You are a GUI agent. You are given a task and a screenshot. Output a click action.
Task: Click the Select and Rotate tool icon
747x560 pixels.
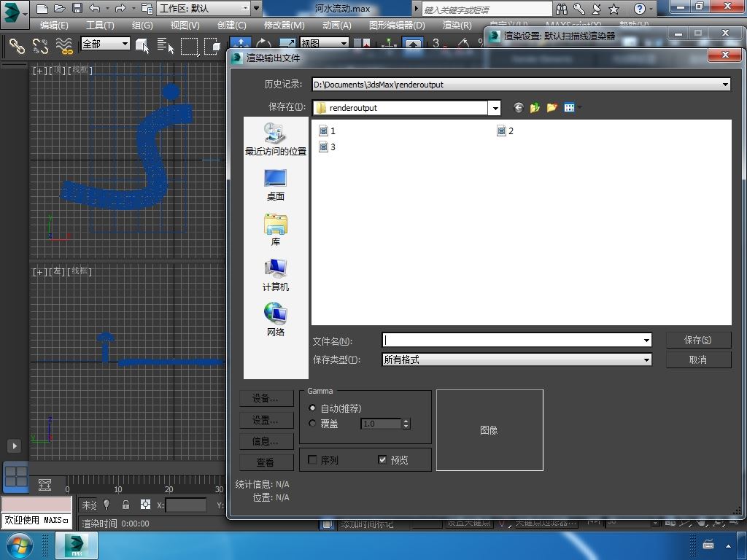point(263,43)
